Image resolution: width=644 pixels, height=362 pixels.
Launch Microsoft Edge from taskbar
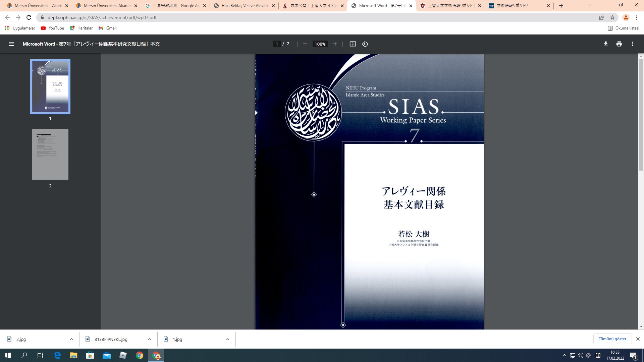click(x=57, y=355)
